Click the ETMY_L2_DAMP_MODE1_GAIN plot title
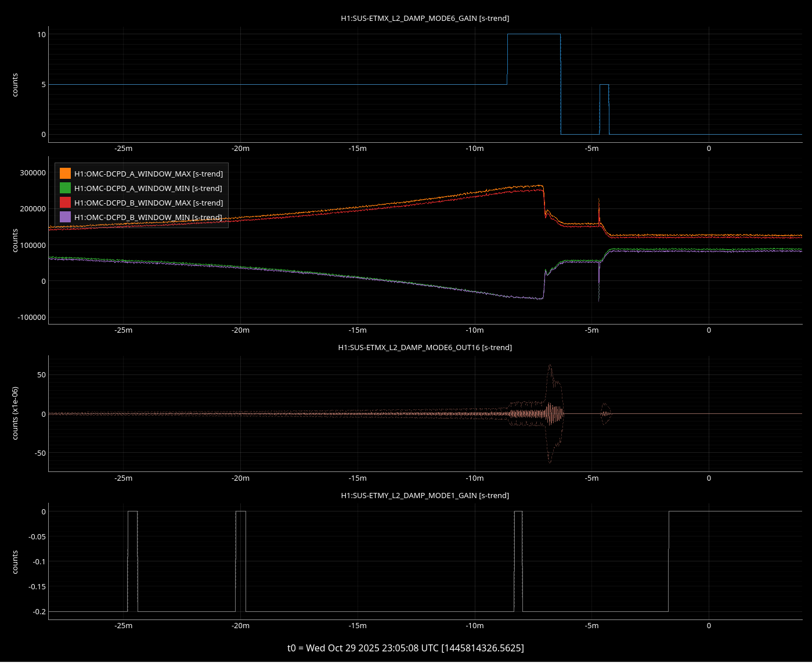This screenshot has width=812, height=663. click(425, 496)
